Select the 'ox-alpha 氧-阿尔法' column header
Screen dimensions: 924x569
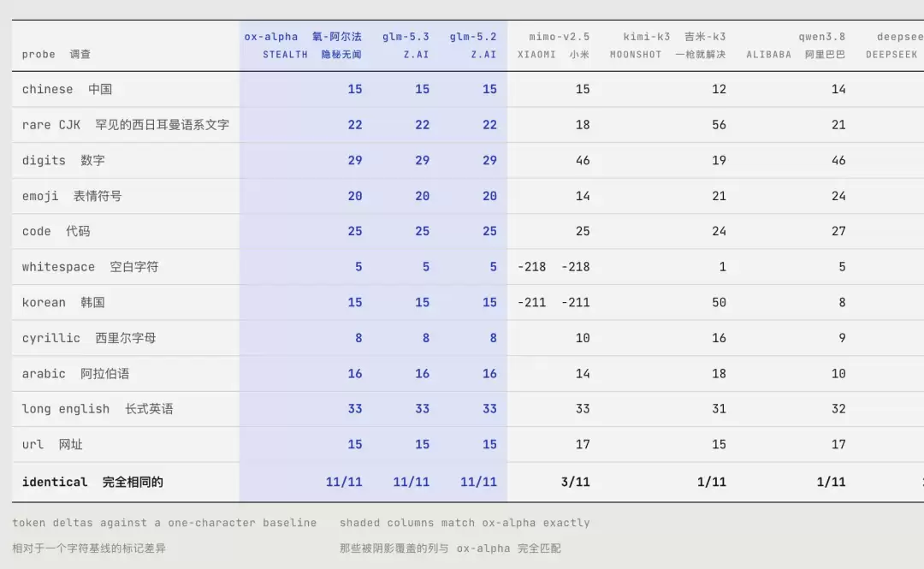pyautogui.click(x=303, y=37)
